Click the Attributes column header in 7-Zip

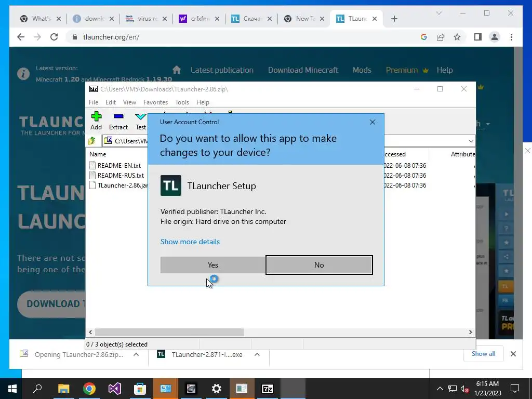click(x=462, y=154)
